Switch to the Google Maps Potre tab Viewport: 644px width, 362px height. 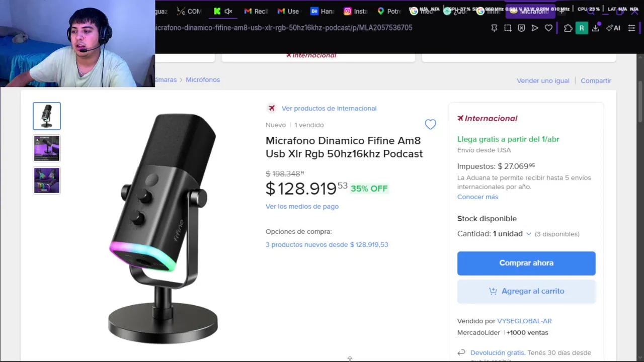click(389, 11)
